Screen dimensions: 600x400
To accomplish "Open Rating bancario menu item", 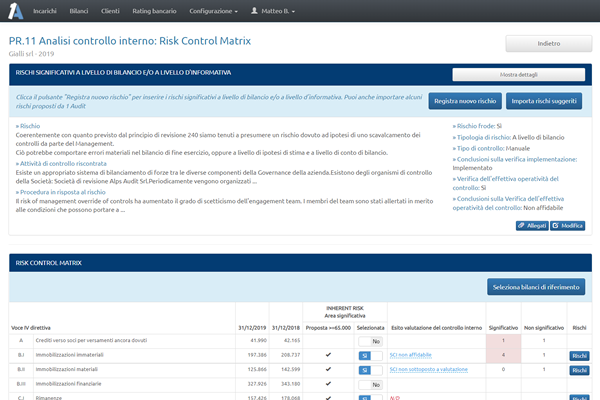I will click(x=154, y=11).
